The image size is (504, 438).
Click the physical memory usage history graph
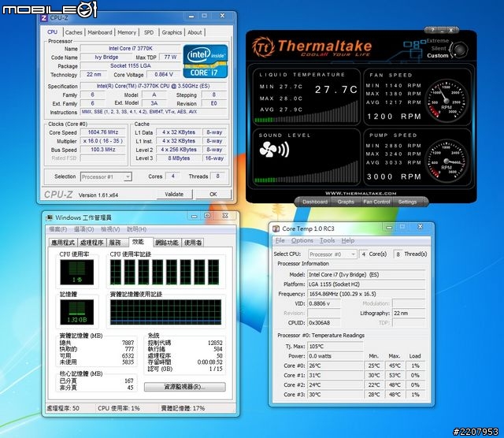[165, 312]
